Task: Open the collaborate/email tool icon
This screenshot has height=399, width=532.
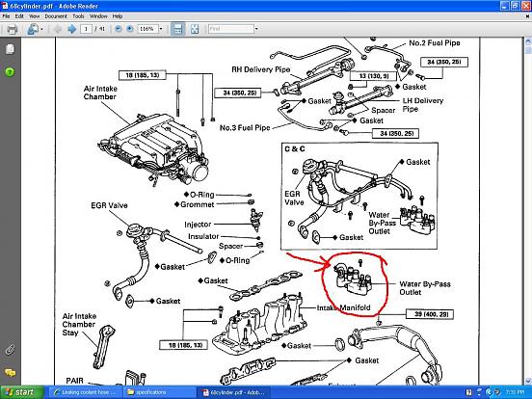Action: [x=33, y=29]
